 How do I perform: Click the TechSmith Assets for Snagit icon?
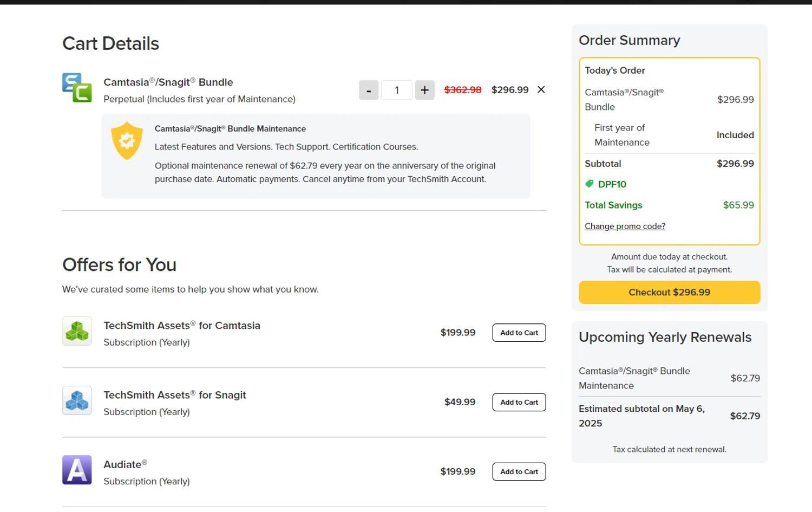click(x=77, y=400)
